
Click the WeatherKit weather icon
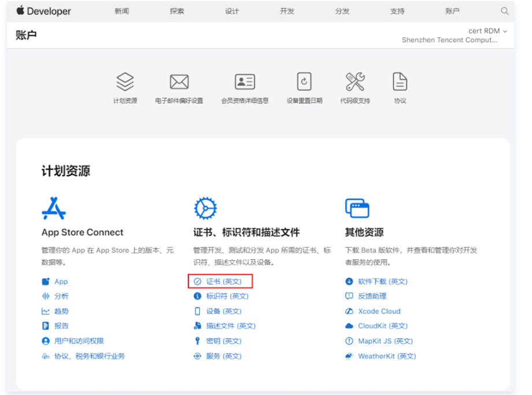(x=349, y=356)
